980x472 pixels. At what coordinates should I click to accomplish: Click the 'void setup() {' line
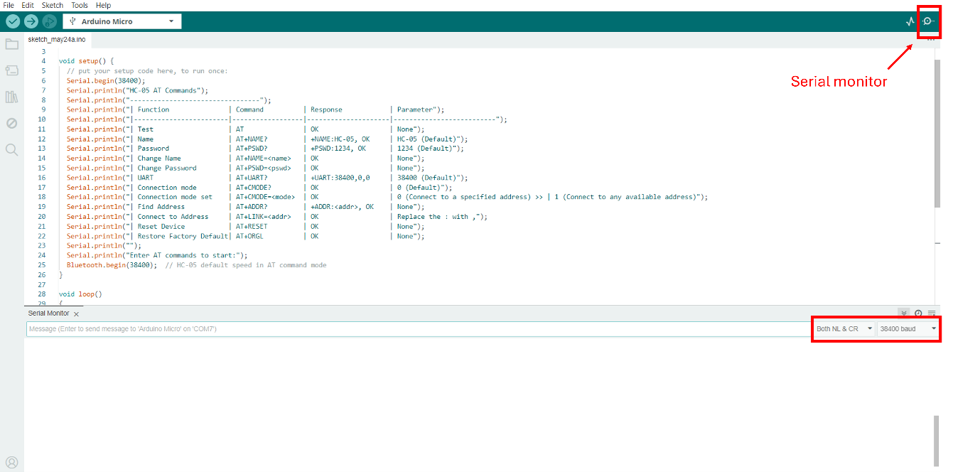pyautogui.click(x=86, y=61)
